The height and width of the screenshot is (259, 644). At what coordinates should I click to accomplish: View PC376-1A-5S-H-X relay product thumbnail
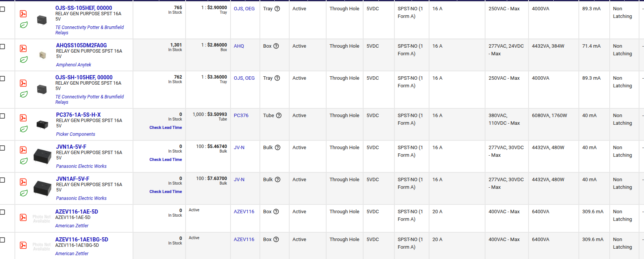[x=42, y=124]
